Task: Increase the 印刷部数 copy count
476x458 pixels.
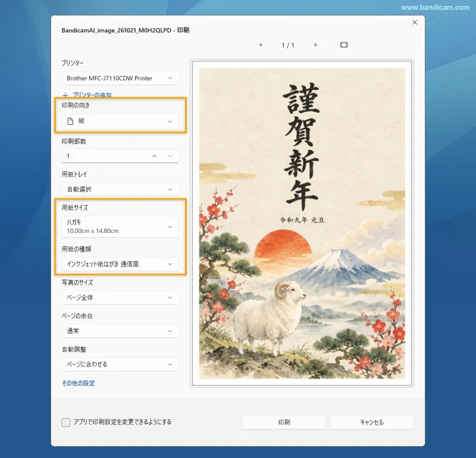Action: (x=154, y=156)
